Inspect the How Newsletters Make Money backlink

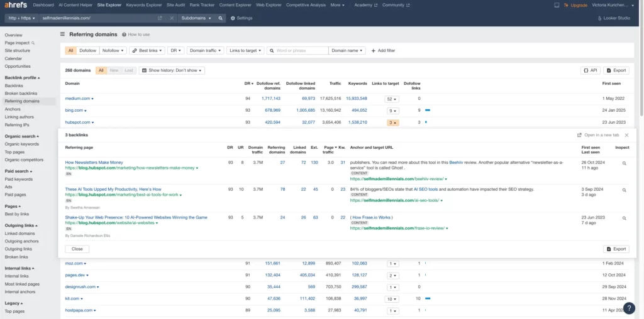click(x=625, y=163)
